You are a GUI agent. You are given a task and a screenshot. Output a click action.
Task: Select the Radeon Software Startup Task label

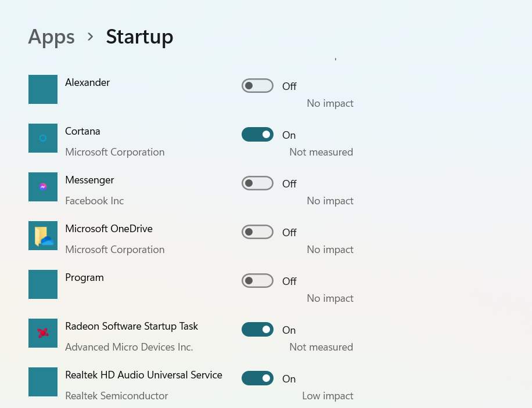132,326
